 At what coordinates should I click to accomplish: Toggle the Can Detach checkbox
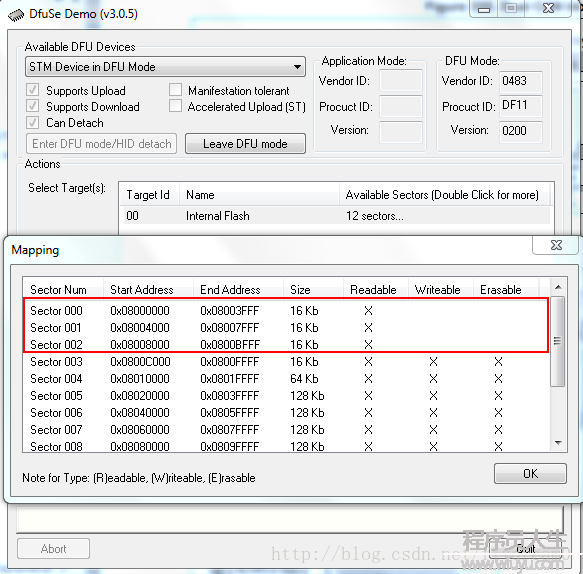[x=32, y=122]
